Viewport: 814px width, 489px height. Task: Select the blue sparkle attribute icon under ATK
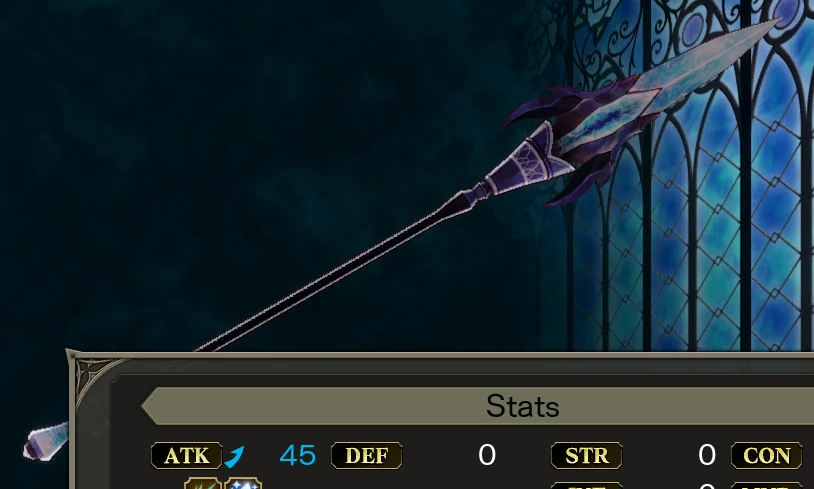[x=243, y=483]
